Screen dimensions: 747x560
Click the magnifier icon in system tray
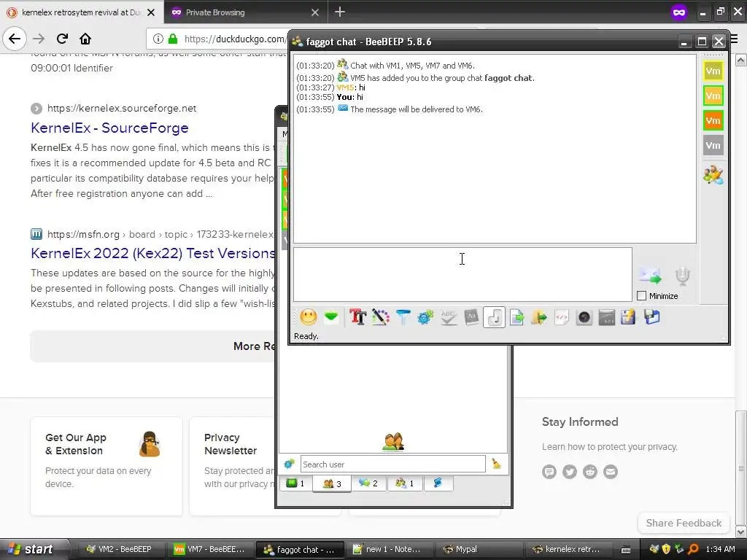[x=693, y=549]
